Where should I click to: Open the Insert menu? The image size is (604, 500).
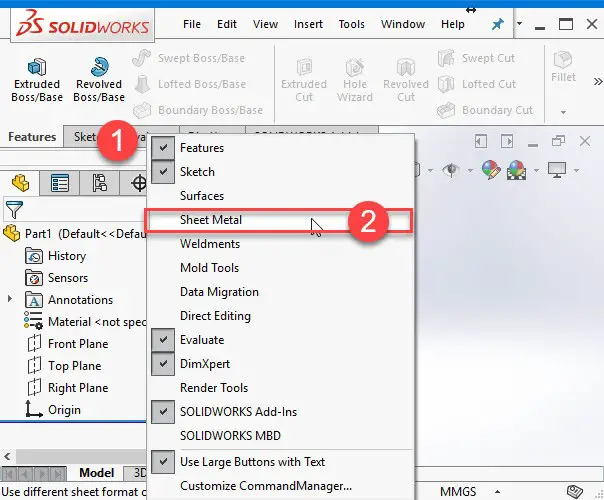click(x=308, y=24)
